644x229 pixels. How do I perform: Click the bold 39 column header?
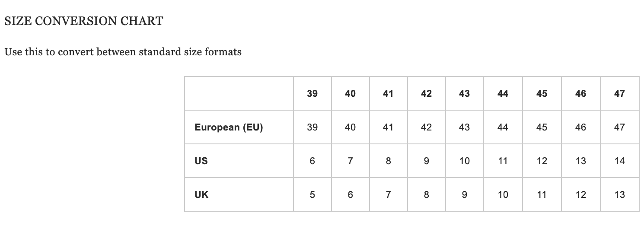[312, 93]
